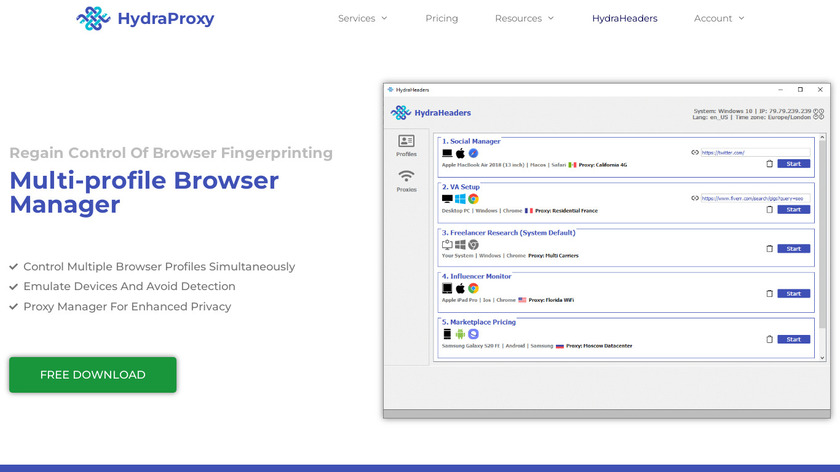Click the Chrome icon in Influencer Monitor
The image size is (840, 472).
(x=473, y=288)
